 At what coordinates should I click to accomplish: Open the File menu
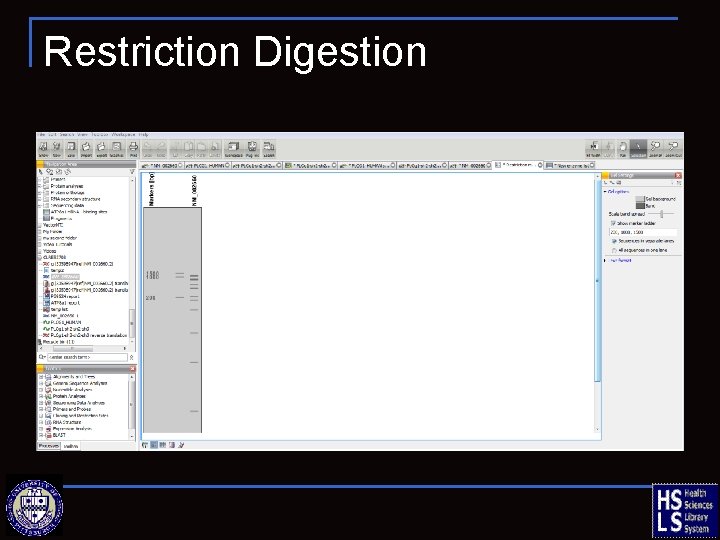click(41, 135)
